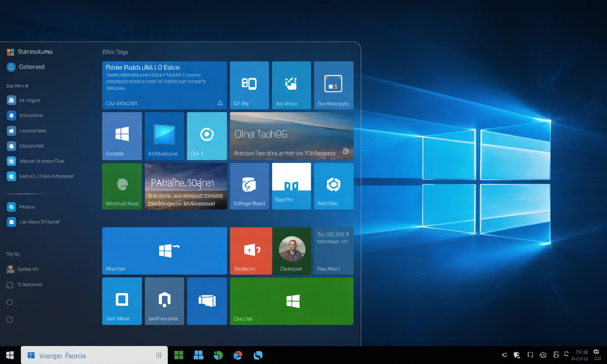The height and width of the screenshot is (364, 607).
Task: Select the 'Adeoalne' sidebar app entry
Action: coord(25,116)
